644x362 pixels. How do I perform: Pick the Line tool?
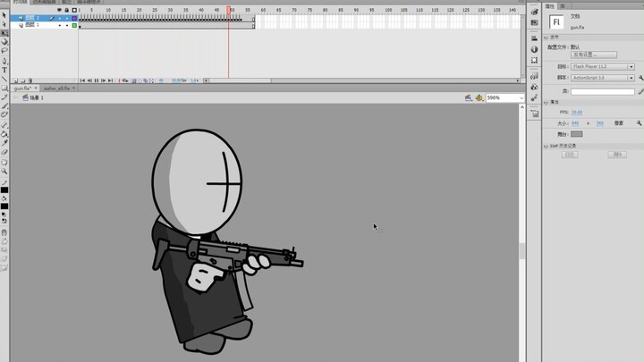[4, 78]
